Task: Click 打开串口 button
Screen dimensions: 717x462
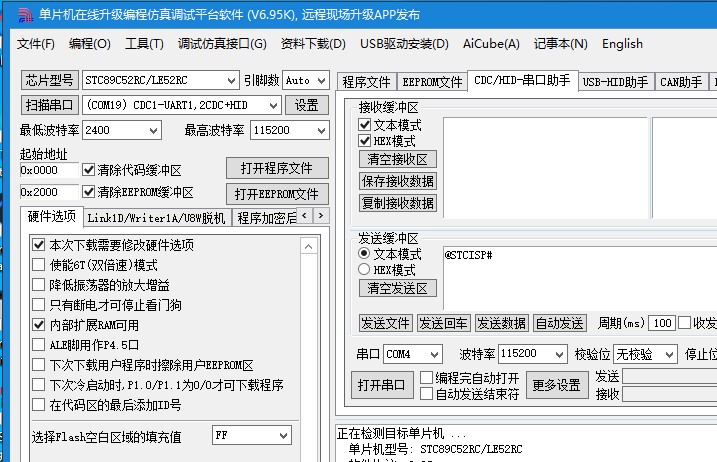Action: [382, 385]
